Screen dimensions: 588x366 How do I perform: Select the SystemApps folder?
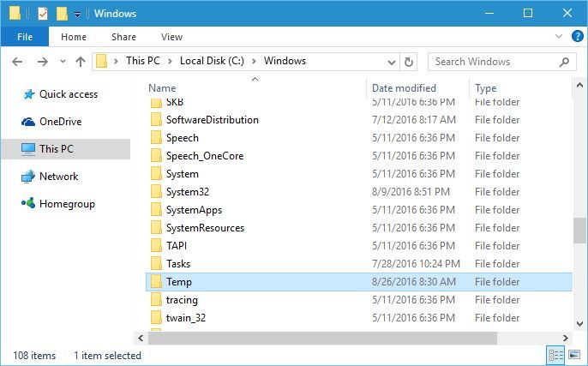click(359, 210)
